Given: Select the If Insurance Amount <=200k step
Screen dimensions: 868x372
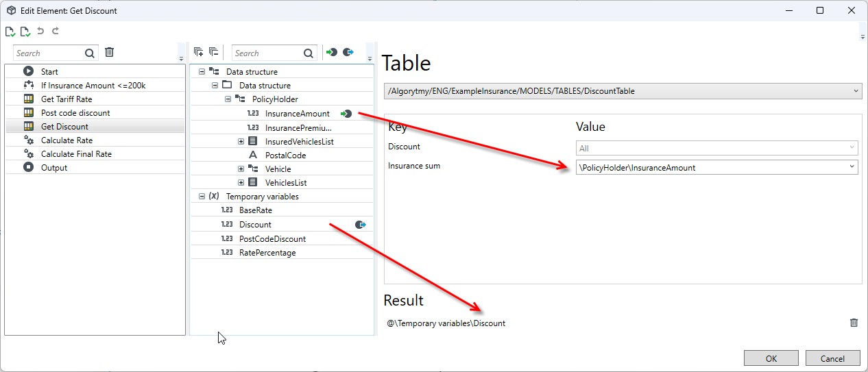Looking at the screenshot, I should [95, 85].
